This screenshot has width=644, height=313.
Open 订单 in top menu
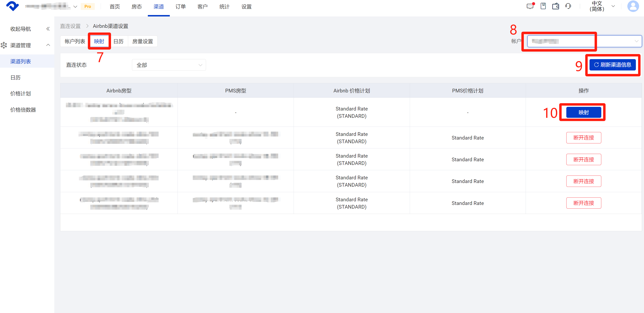coord(181,7)
